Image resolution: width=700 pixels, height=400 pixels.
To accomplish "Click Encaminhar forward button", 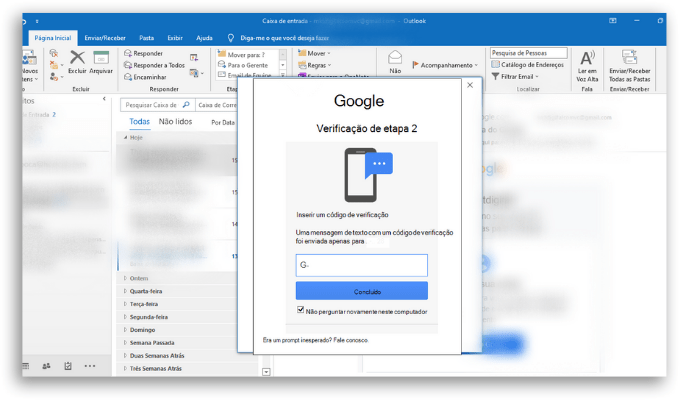I will click(x=146, y=77).
